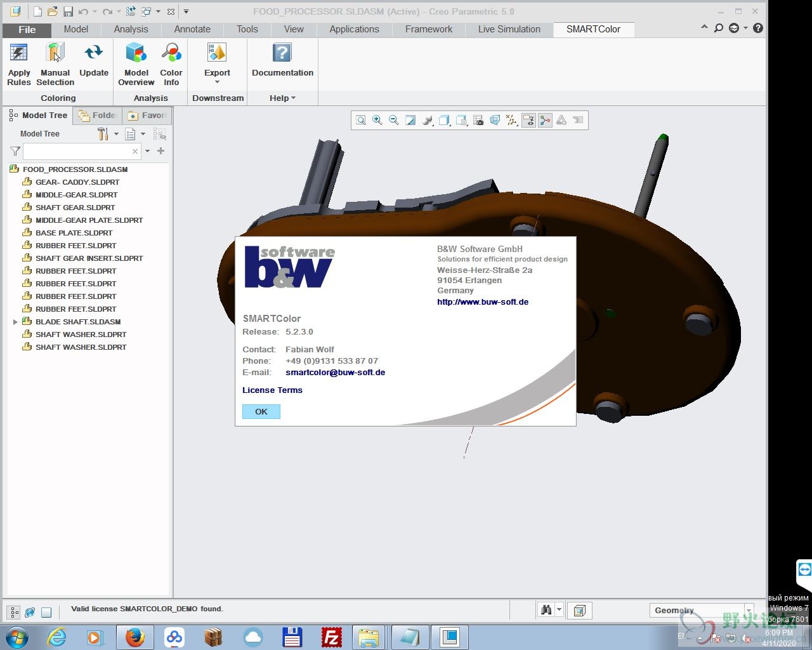Click the Refit view icon

pos(361,120)
